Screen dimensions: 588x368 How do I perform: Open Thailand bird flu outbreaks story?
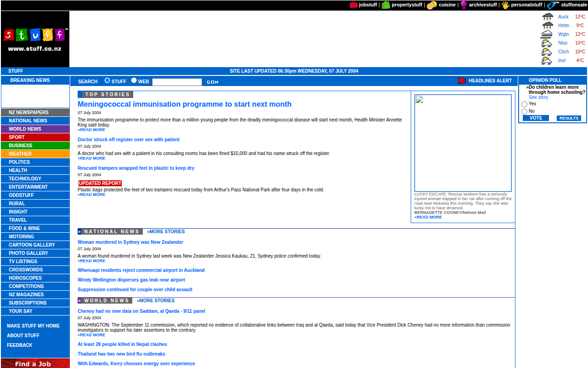(x=121, y=354)
